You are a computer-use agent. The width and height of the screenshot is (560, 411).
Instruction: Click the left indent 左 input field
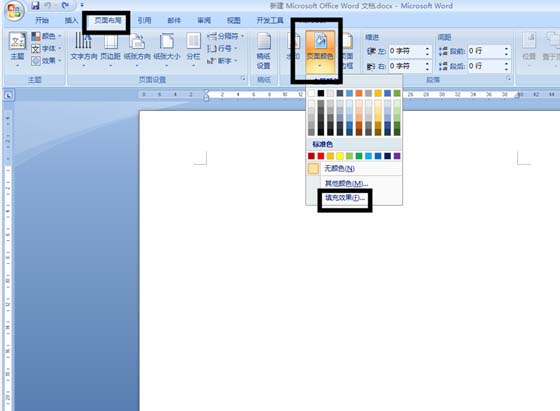click(406, 51)
